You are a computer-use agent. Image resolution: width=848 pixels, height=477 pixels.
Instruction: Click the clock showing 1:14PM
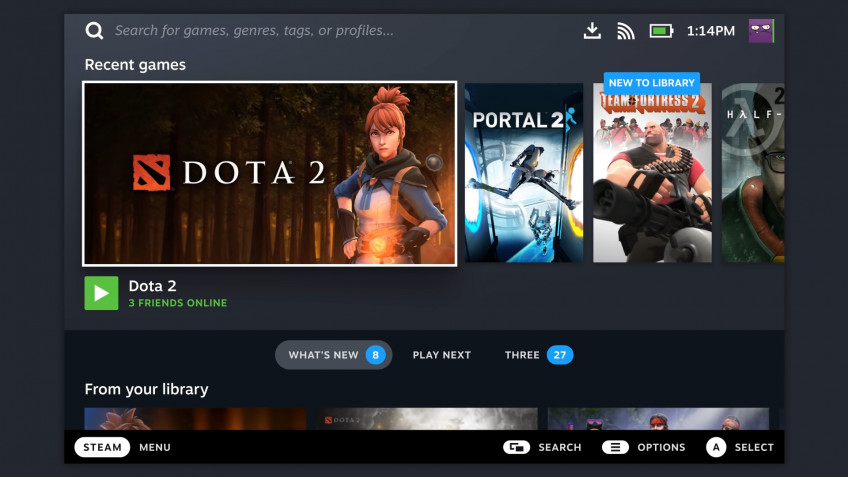tap(711, 31)
